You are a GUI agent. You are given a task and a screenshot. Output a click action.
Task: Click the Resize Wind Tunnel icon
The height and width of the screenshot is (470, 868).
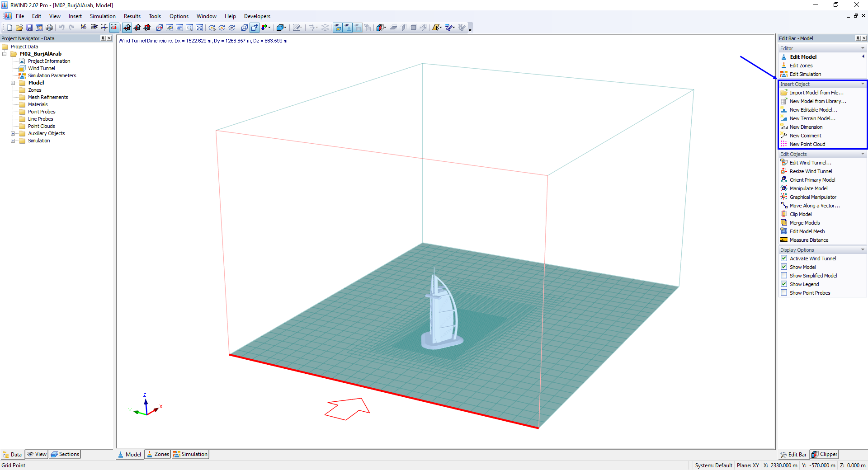click(784, 171)
